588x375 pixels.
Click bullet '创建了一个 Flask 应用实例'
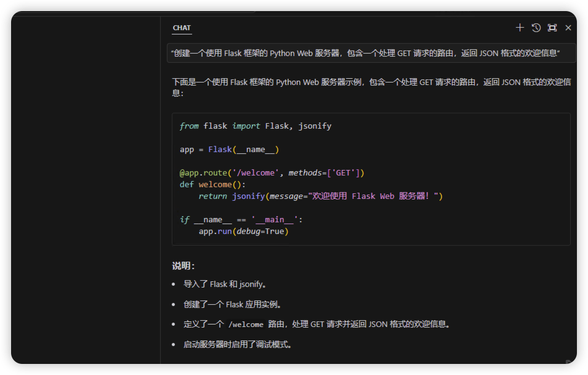pyautogui.click(x=233, y=305)
